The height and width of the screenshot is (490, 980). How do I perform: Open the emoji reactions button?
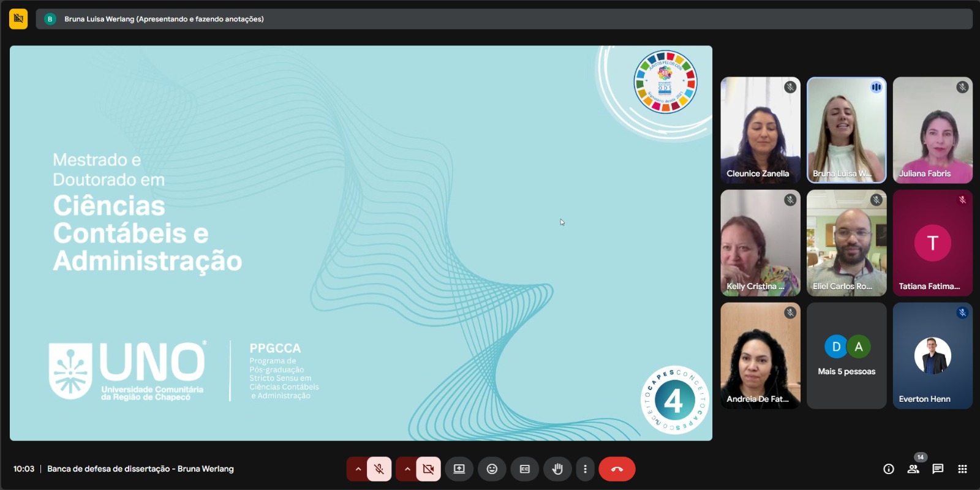point(492,469)
